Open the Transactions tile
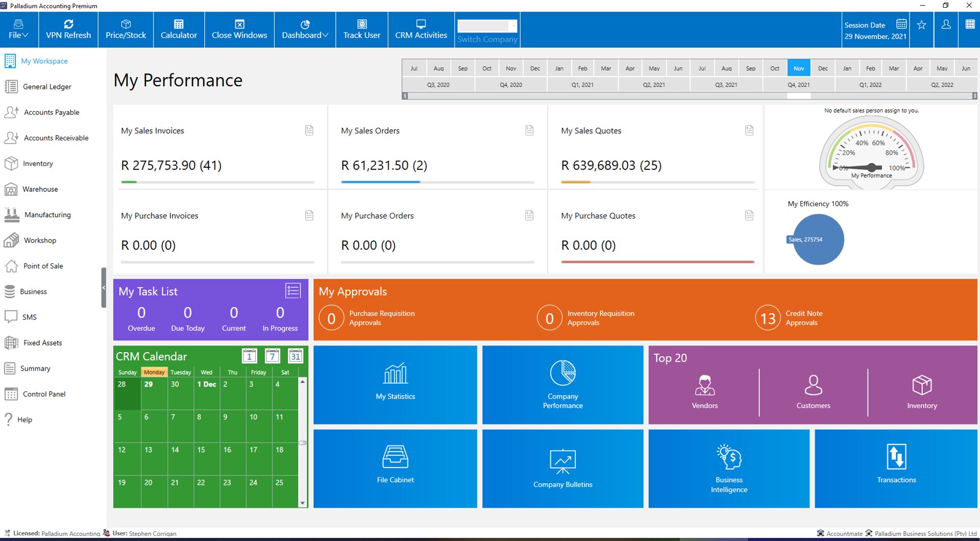The image size is (980, 541). pos(896,469)
